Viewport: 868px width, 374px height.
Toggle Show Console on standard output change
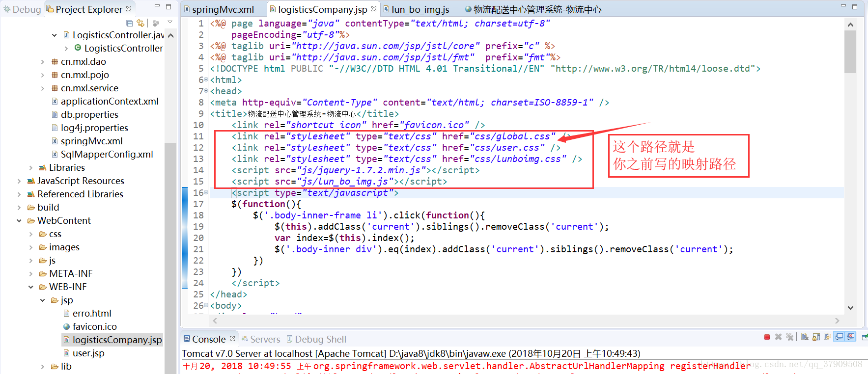coord(839,337)
